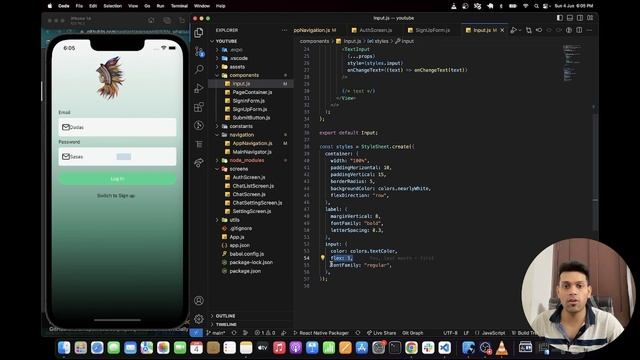Screen dimensions: 640x360
Task: Open the Go menu in the menu bar
Action: pos(147,6)
